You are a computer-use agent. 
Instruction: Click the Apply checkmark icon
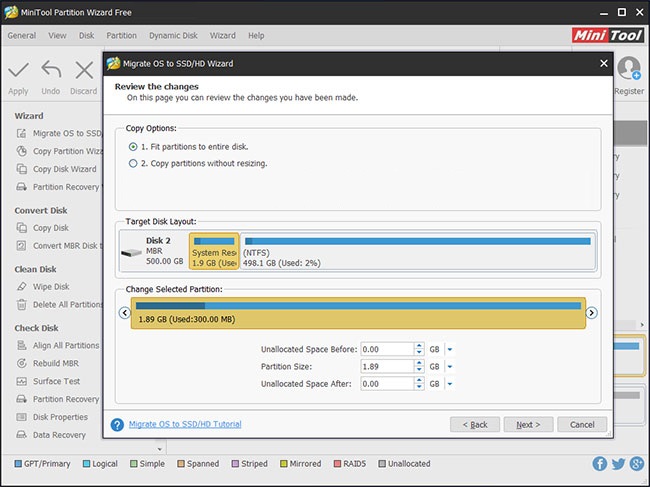(18, 72)
